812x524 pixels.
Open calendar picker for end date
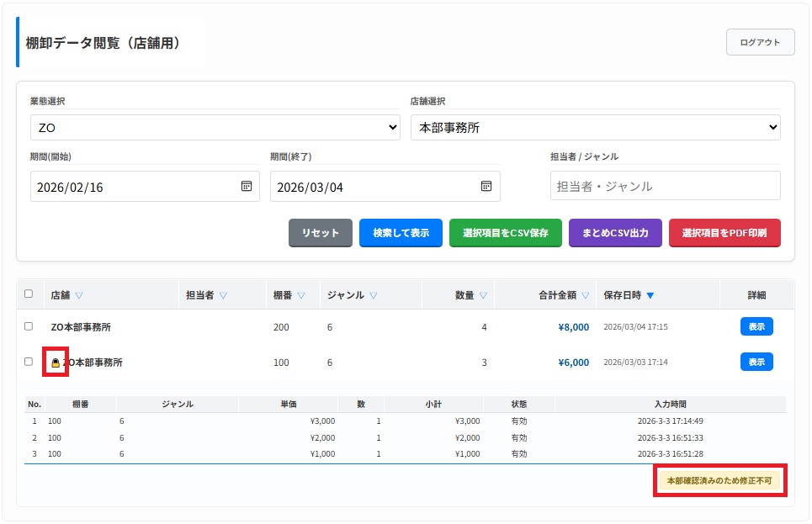(x=486, y=187)
